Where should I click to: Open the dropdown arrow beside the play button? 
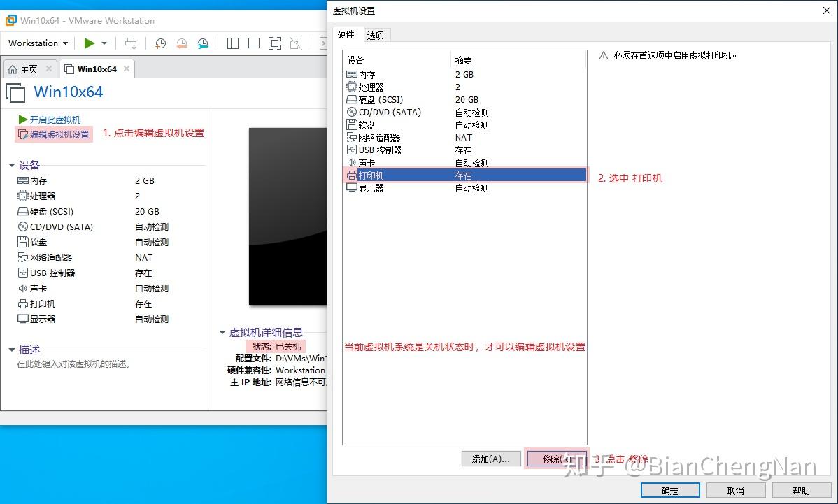[104, 43]
